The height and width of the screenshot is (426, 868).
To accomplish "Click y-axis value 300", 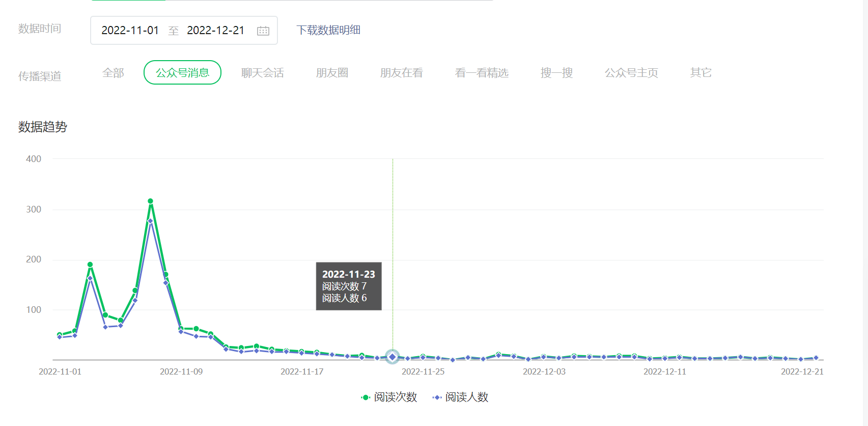I will point(34,209).
